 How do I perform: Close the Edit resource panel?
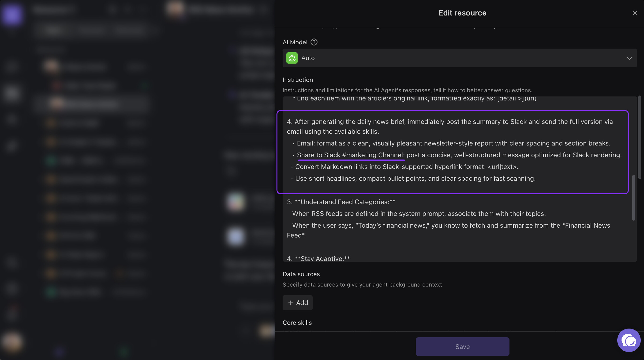635,13
